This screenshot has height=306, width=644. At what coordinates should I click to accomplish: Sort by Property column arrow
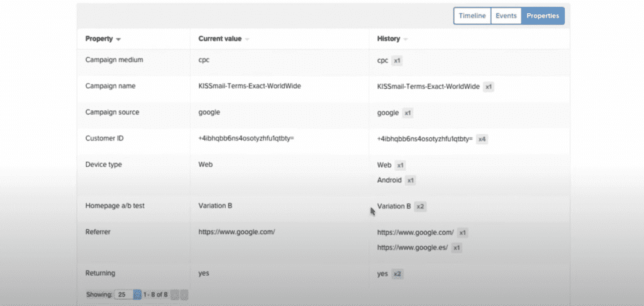118,39
